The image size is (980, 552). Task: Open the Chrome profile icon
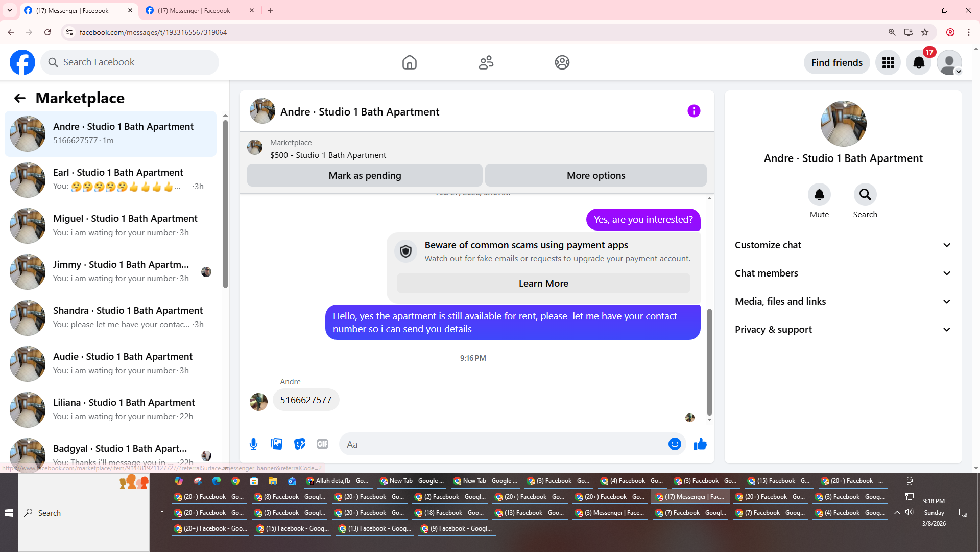point(950,32)
